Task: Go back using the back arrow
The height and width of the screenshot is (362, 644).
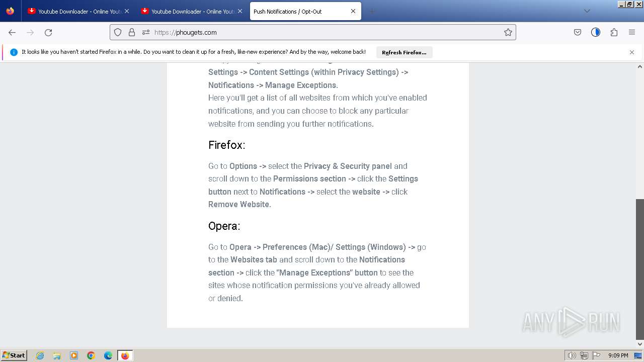Action: pos(12,32)
